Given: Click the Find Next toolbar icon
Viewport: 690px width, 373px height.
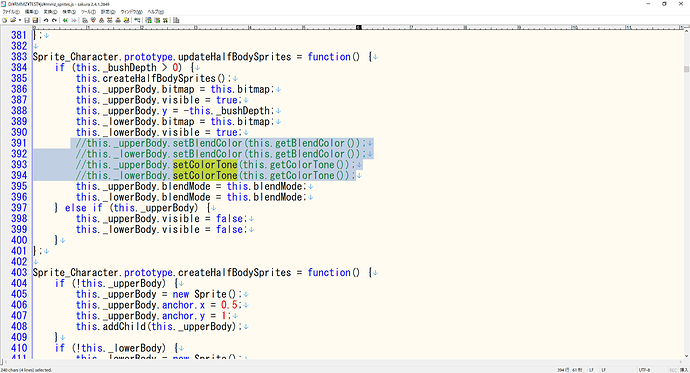Looking at the screenshot, I should click(x=93, y=20).
